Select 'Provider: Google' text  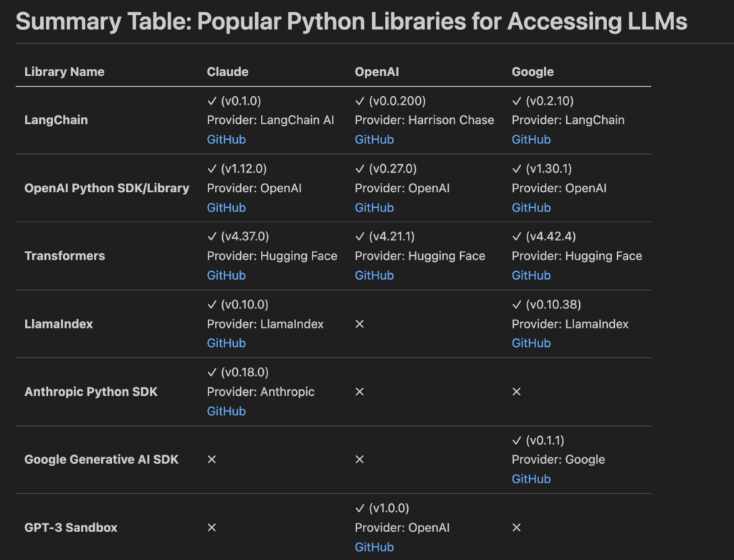point(558,460)
